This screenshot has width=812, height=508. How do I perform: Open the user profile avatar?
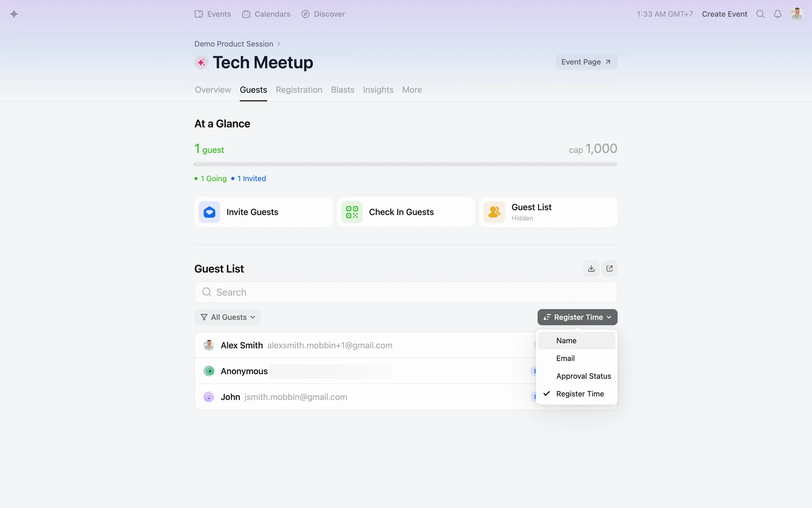click(796, 14)
